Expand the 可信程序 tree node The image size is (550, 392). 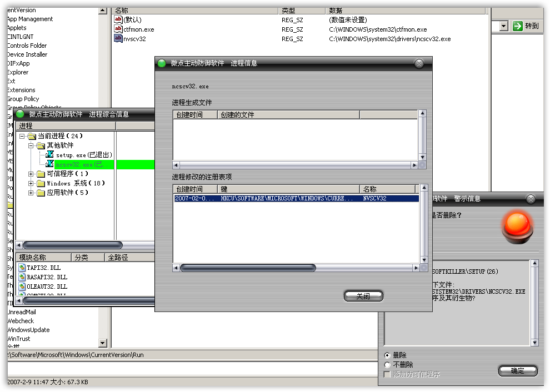31,174
